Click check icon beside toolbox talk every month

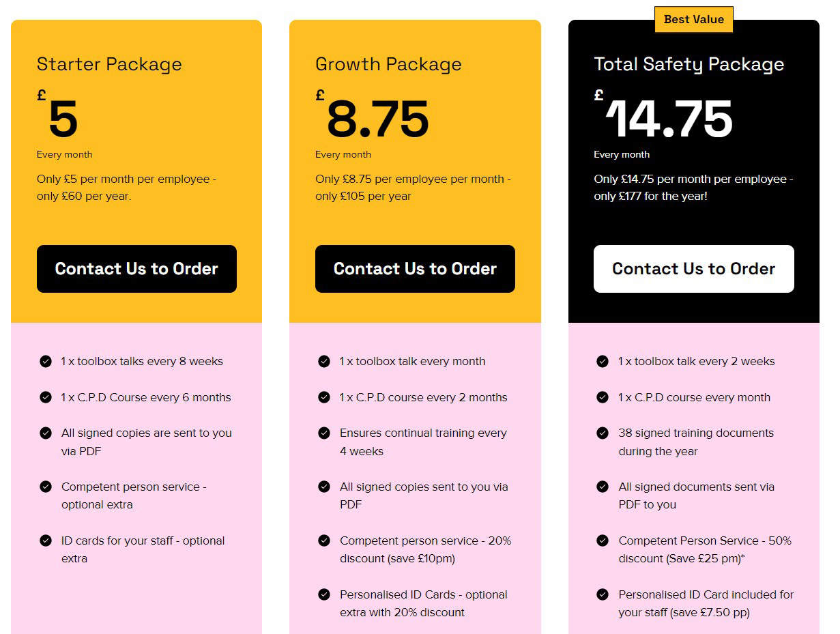pos(324,362)
